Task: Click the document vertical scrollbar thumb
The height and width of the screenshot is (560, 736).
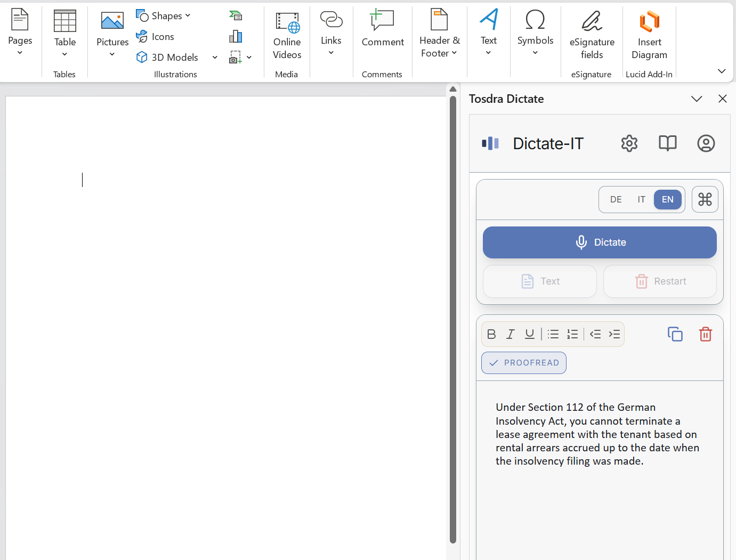Action: click(x=453, y=320)
